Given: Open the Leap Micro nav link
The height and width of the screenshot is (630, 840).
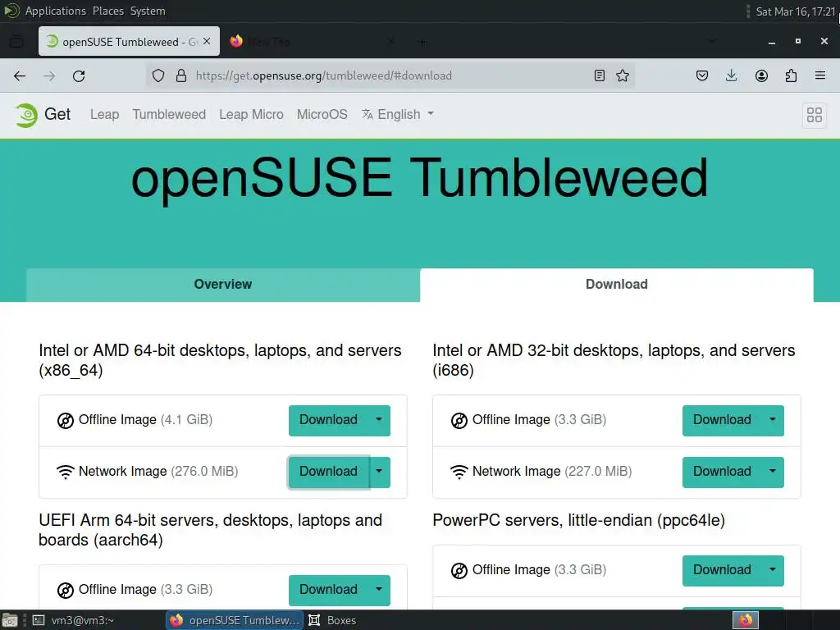Looking at the screenshot, I should tap(251, 114).
